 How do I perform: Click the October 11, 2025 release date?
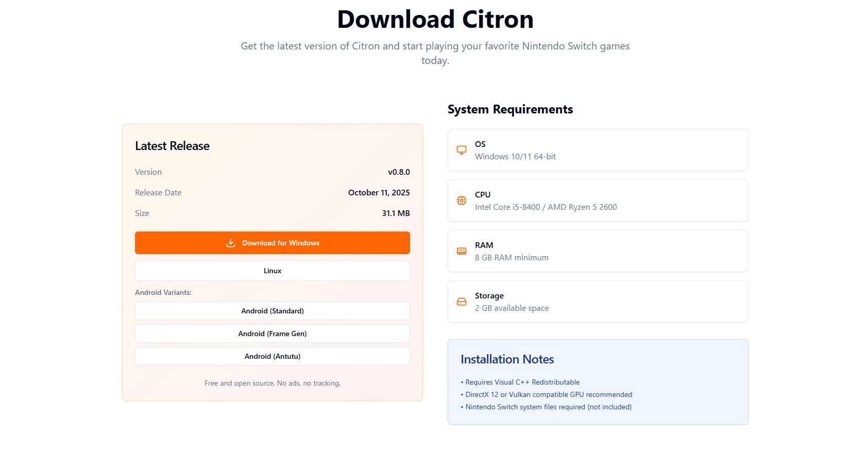click(379, 193)
